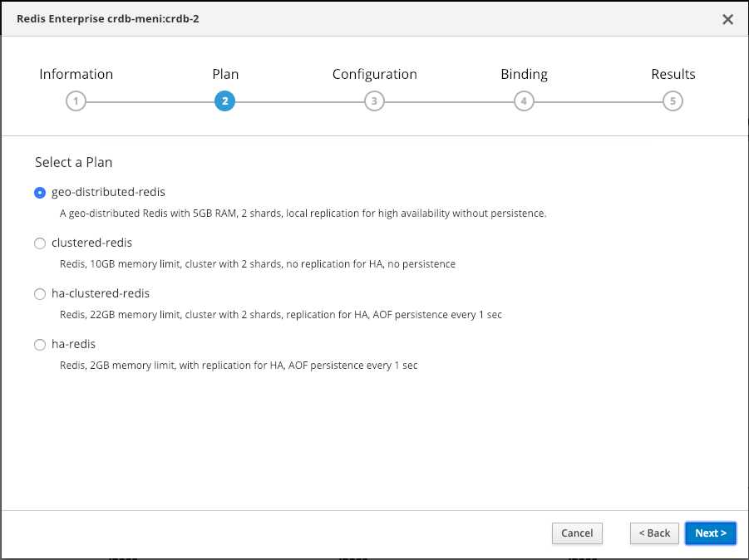Click the step 5 circle for Results
Viewport: 749px width, 560px height.
673,101
